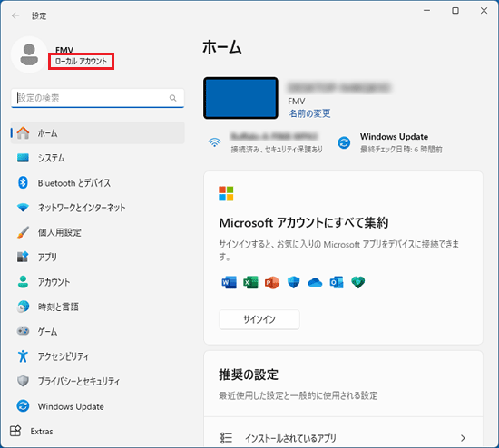Open 個人用設定 section
This screenshot has height=448, width=499.
click(98, 232)
